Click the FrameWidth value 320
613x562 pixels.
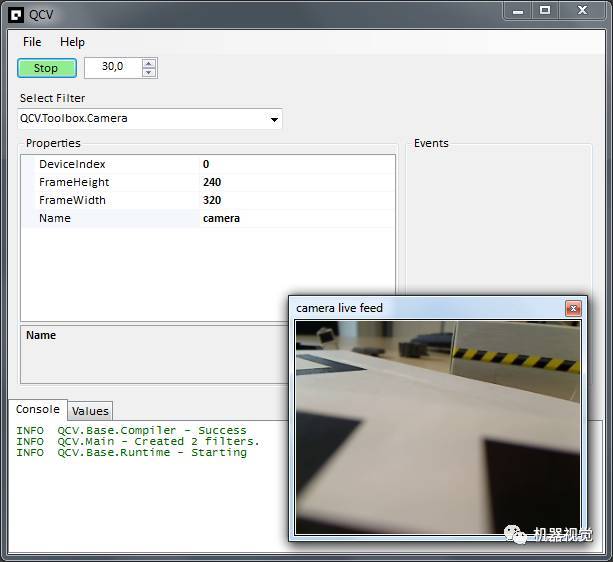pos(212,200)
